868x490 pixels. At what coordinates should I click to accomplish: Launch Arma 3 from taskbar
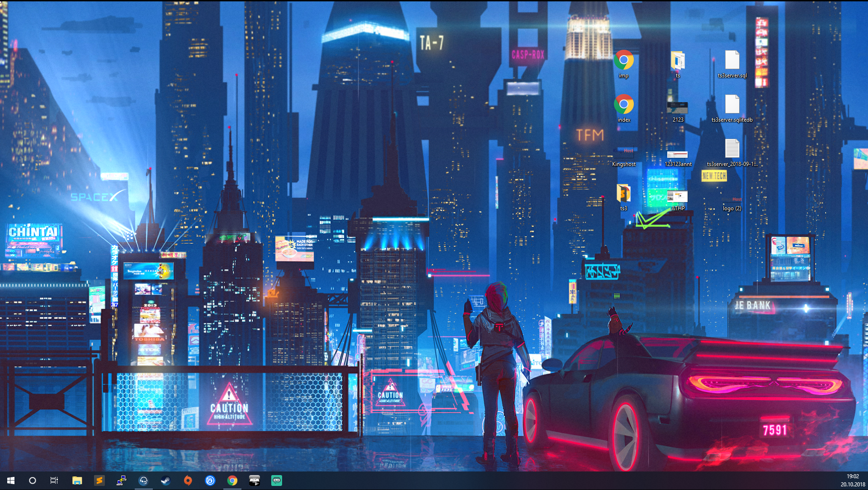pos(254,481)
